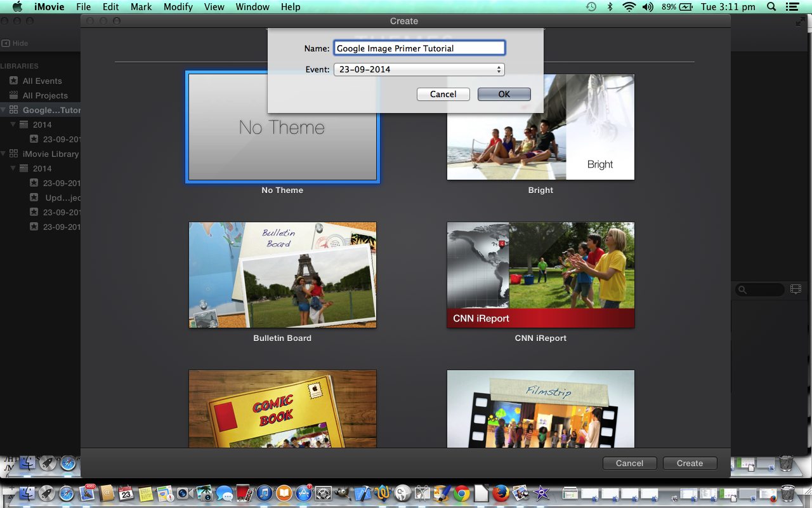Choose the CNN iReport theme
The height and width of the screenshot is (508, 812).
pos(540,275)
